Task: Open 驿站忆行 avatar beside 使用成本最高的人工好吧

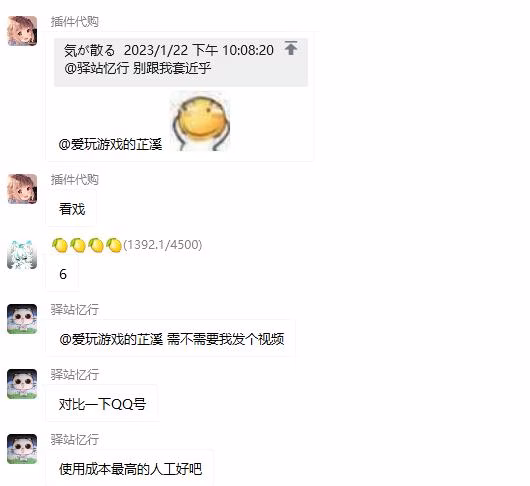Action: 22,448
